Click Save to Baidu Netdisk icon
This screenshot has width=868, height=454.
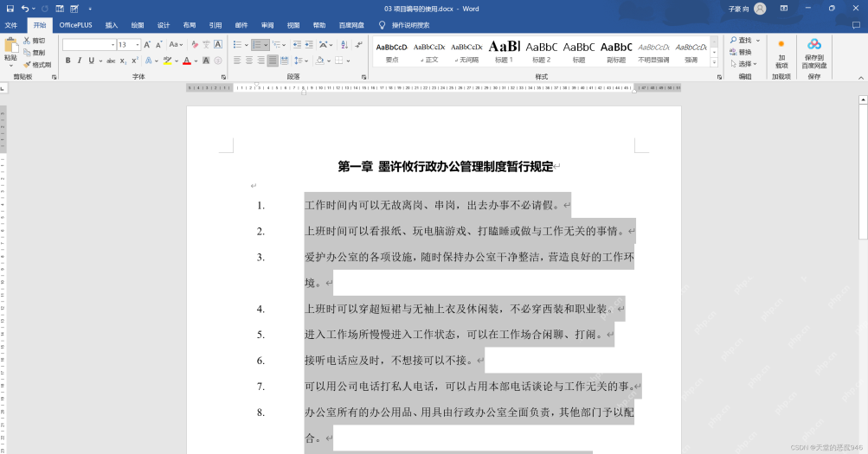pos(813,44)
